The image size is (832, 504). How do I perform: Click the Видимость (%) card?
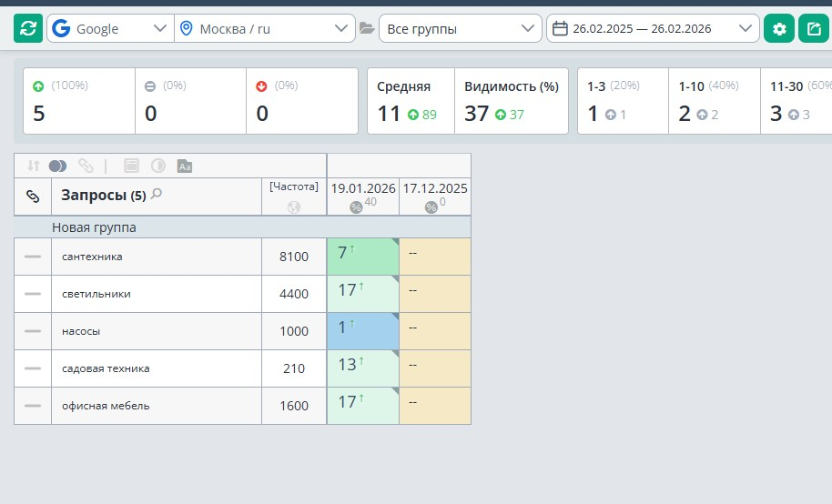512,101
